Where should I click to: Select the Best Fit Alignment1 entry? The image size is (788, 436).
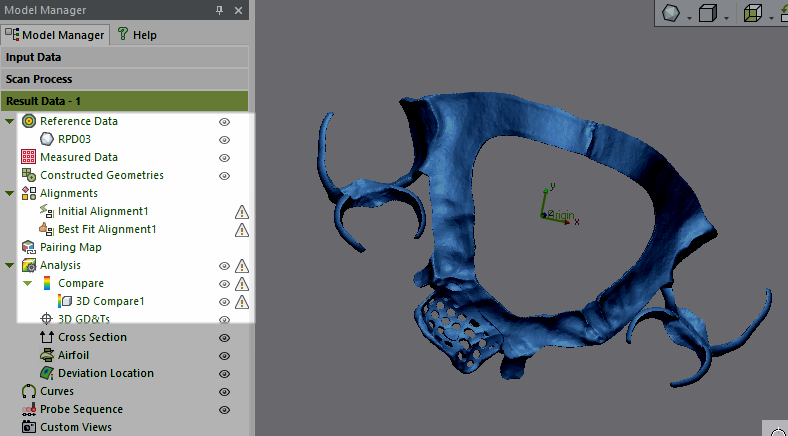107,229
